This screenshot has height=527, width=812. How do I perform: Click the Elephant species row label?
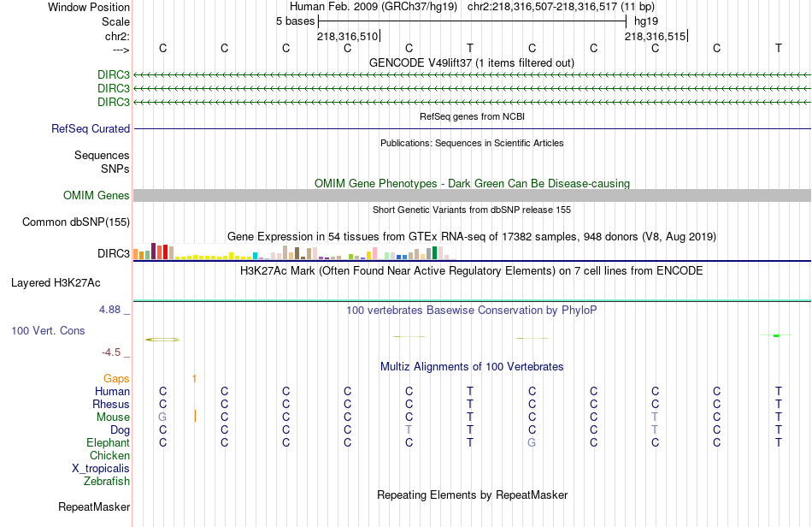(x=108, y=442)
